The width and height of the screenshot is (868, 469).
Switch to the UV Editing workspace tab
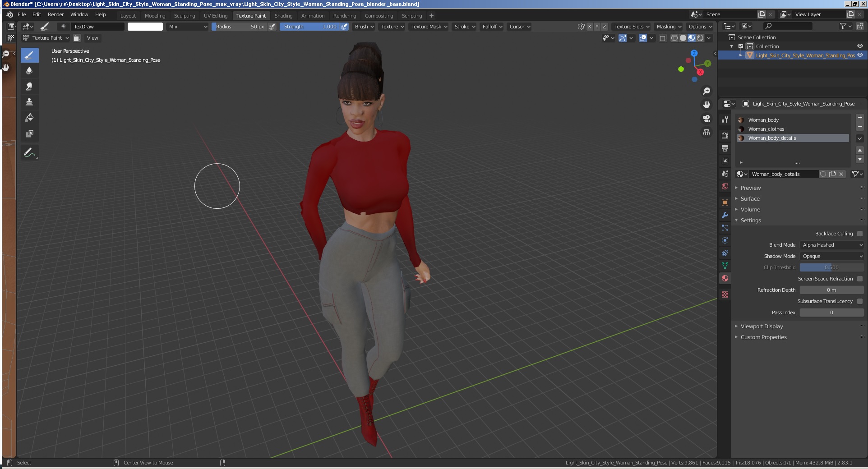coord(216,16)
